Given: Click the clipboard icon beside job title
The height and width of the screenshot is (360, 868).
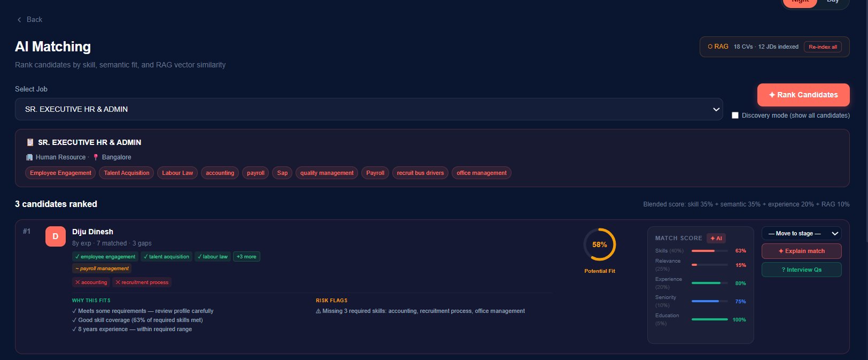Looking at the screenshot, I should point(30,142).
